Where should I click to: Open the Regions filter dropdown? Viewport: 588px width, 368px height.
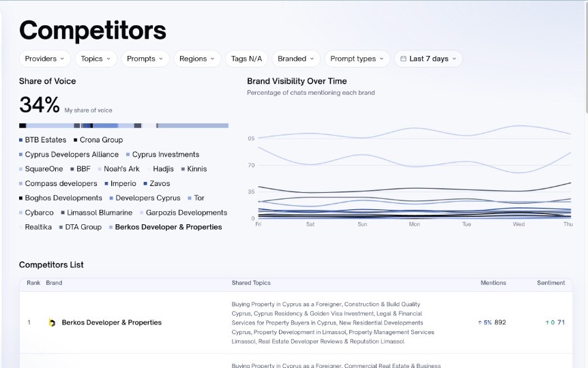click(x=197, y=59)
